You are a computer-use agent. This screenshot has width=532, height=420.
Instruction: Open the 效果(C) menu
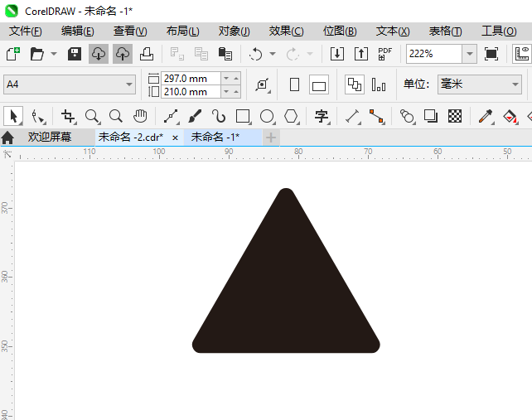[286, 31]
